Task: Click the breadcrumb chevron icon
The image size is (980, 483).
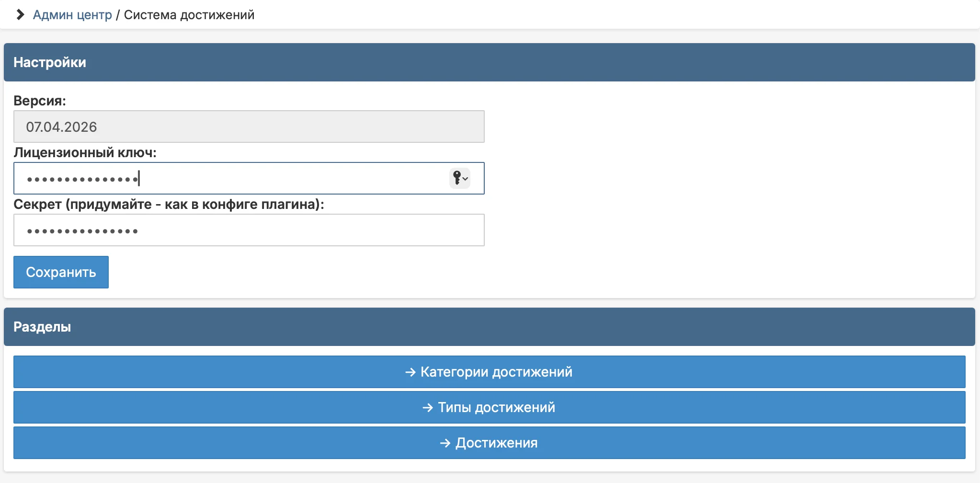Action: point(20,15)
